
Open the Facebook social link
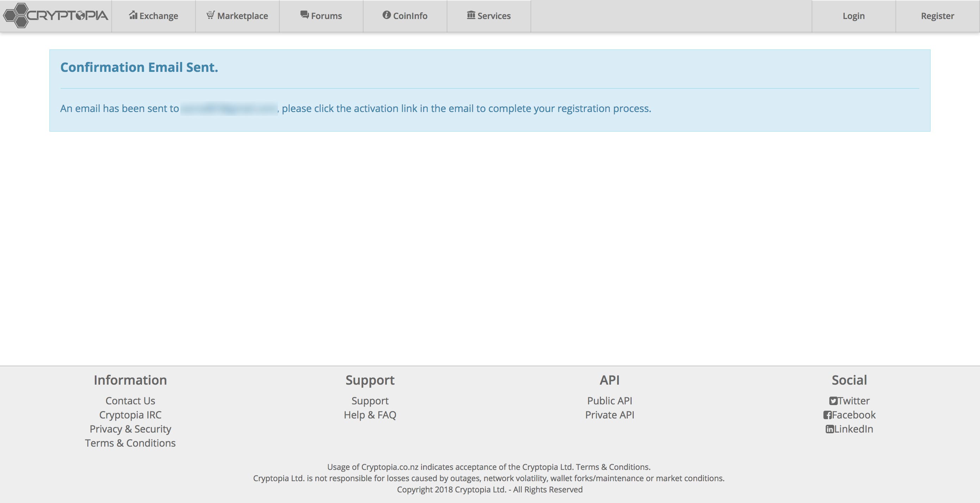[849, 415]
